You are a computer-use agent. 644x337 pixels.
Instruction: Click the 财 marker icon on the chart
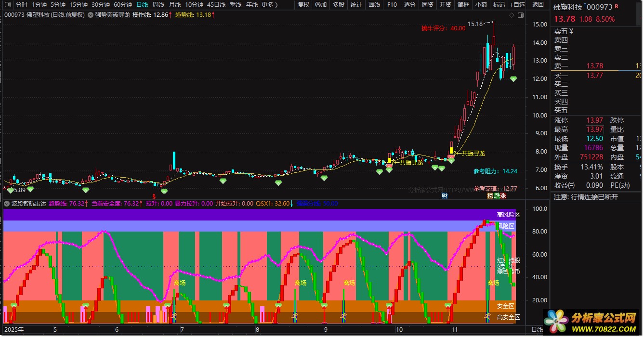[x=445, y=196]
